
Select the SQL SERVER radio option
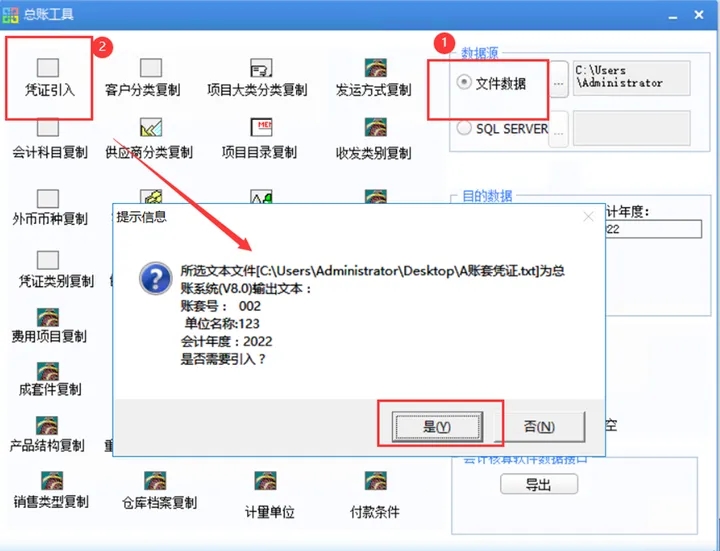point(503,129)
